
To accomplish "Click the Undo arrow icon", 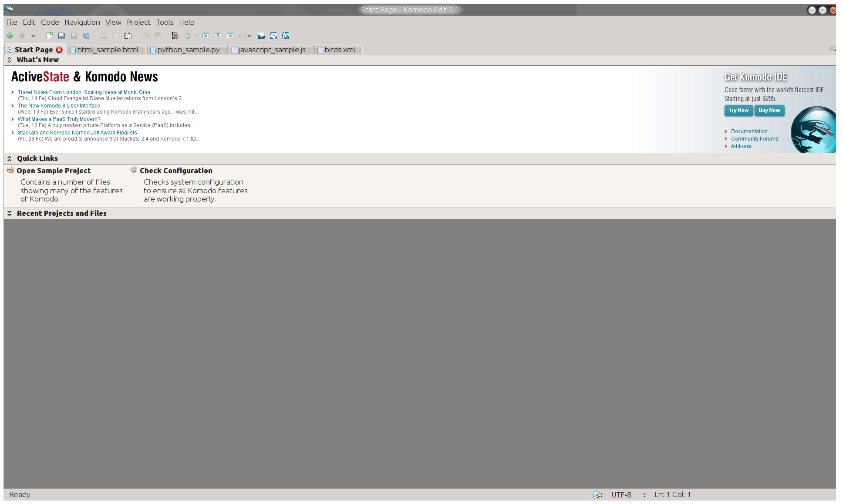I will point(145,35).
